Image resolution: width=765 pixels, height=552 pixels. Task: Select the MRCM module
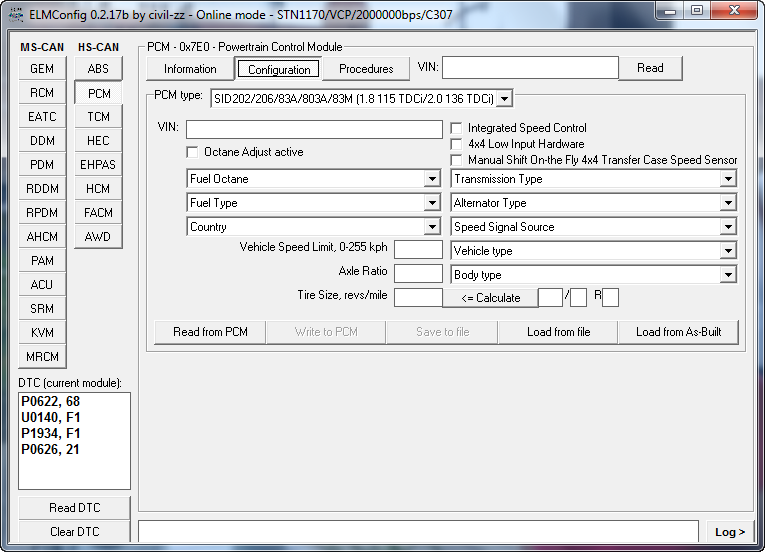(42, 357)
